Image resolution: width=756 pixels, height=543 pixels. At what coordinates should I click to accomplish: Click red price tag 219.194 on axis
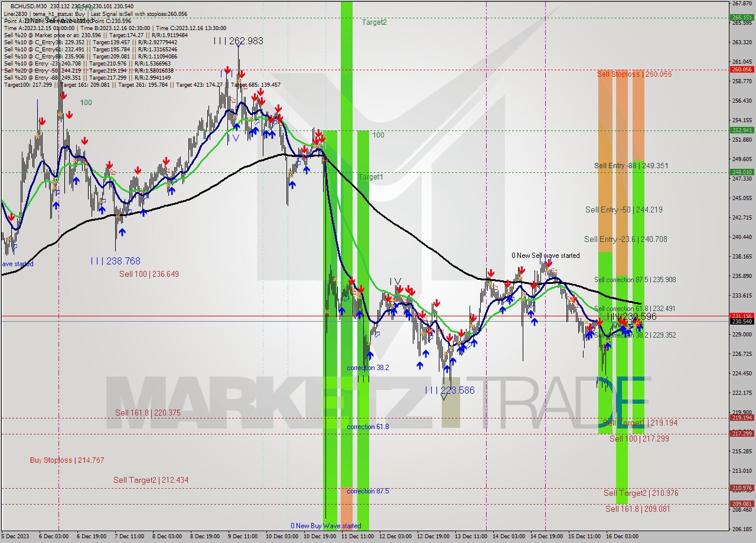tap(742, 417)
